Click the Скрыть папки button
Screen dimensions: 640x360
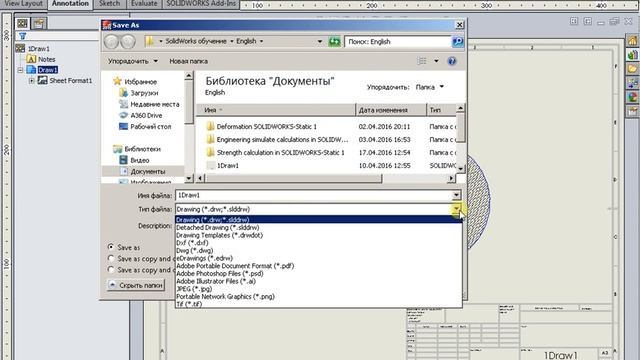pyautogui.click(x=136, y=285)
